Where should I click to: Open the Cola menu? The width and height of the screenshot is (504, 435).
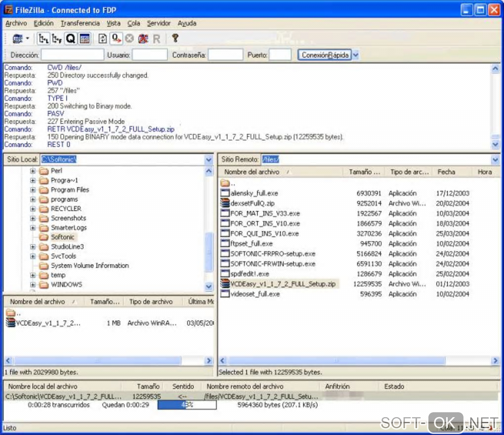133,23
